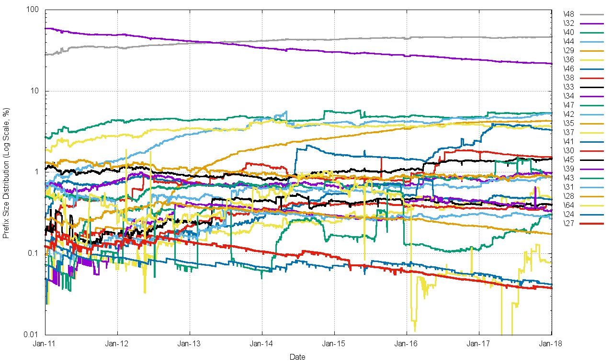Select the \30 legend label
The image size is (613, 364).
tap(569, 150)
